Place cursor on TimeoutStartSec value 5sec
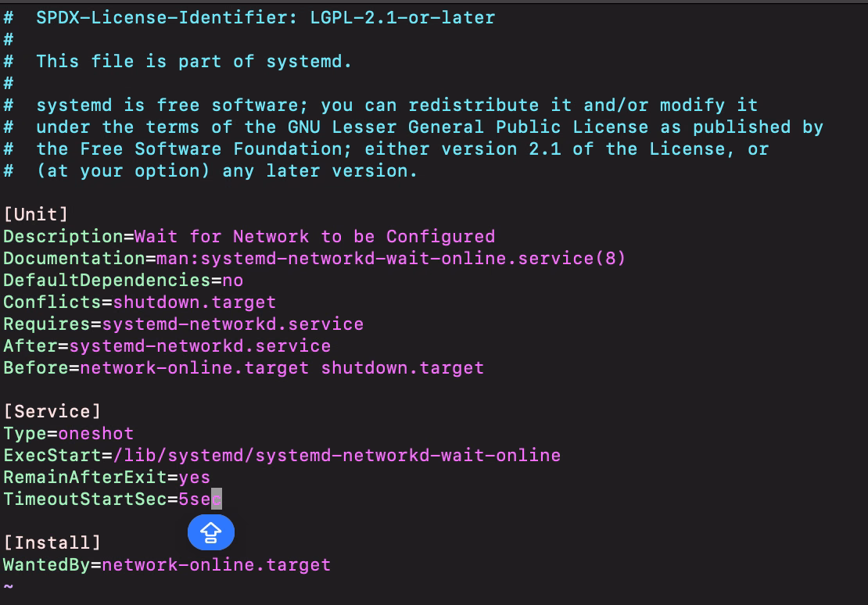This screenshot has height=605, width=868. coord(200,499)
